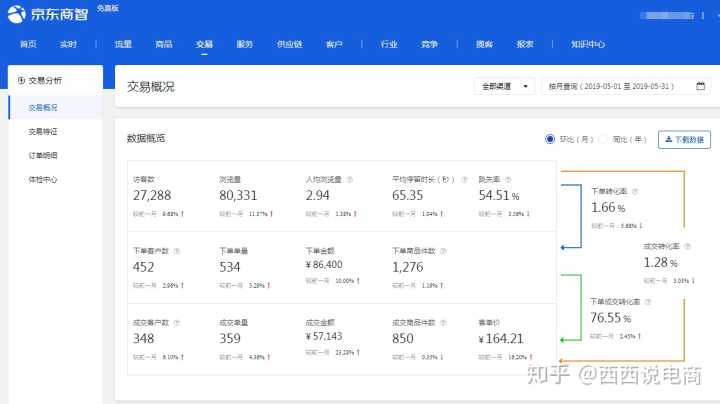This screenshot has height=404, width=720.
Task: Collapse the 交易分析 sidebar section
Action: 22,80
